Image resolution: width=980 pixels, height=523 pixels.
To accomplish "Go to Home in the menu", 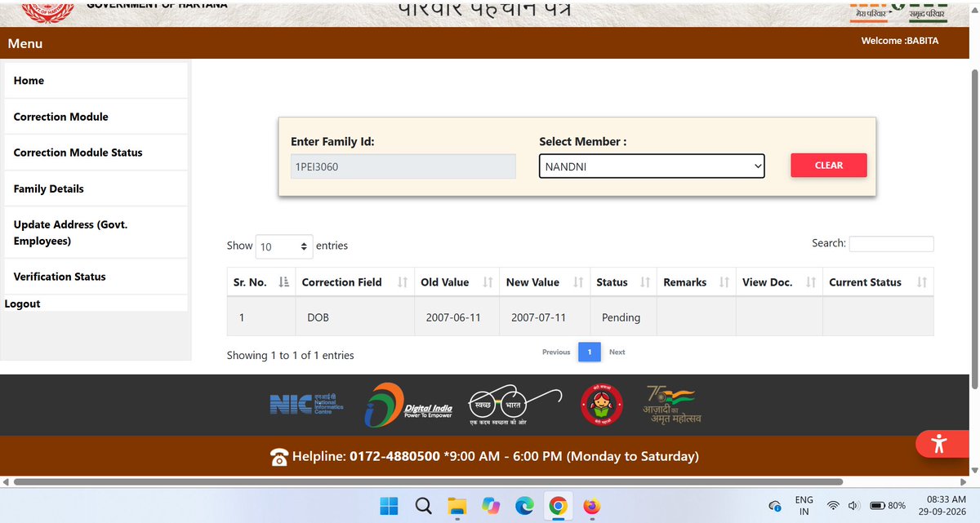I will pyautogui.click(x=96, y=81).
